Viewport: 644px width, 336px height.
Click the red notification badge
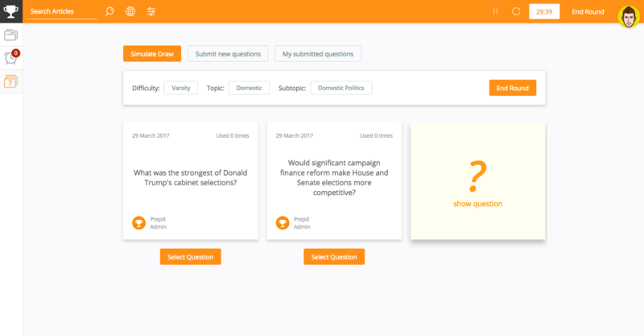[x=15, y=52]
